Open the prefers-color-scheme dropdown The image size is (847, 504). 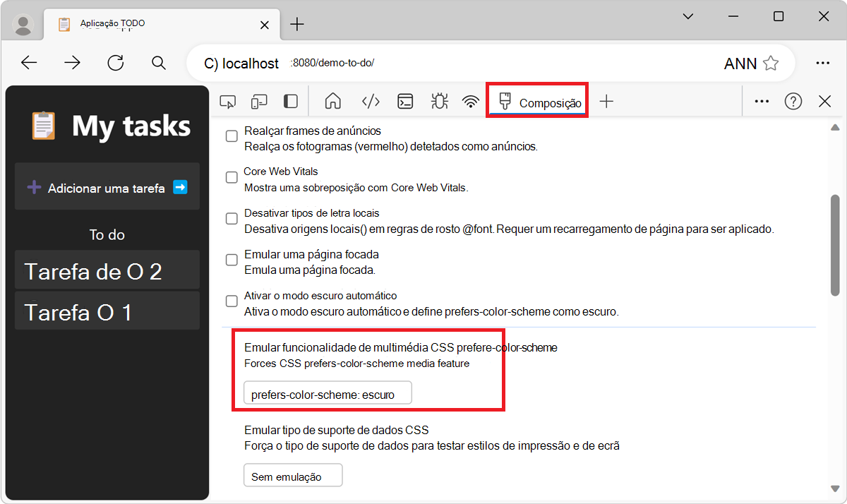327,393
